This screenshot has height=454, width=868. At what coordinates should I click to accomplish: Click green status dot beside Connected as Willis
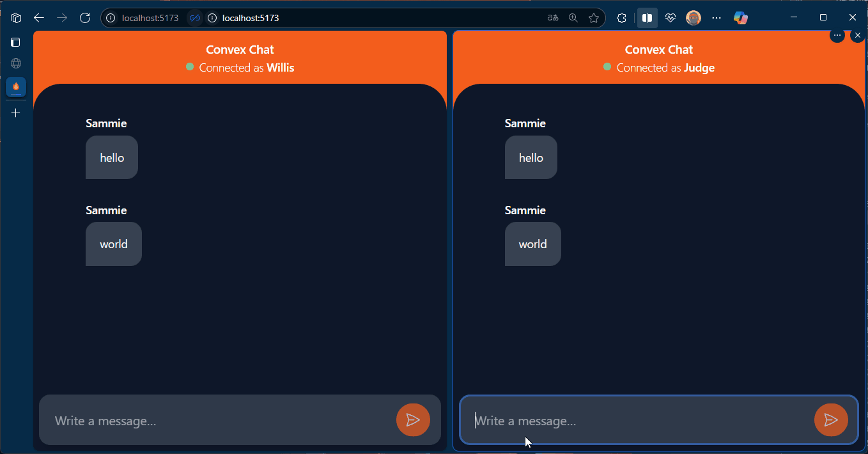(190, 67)
